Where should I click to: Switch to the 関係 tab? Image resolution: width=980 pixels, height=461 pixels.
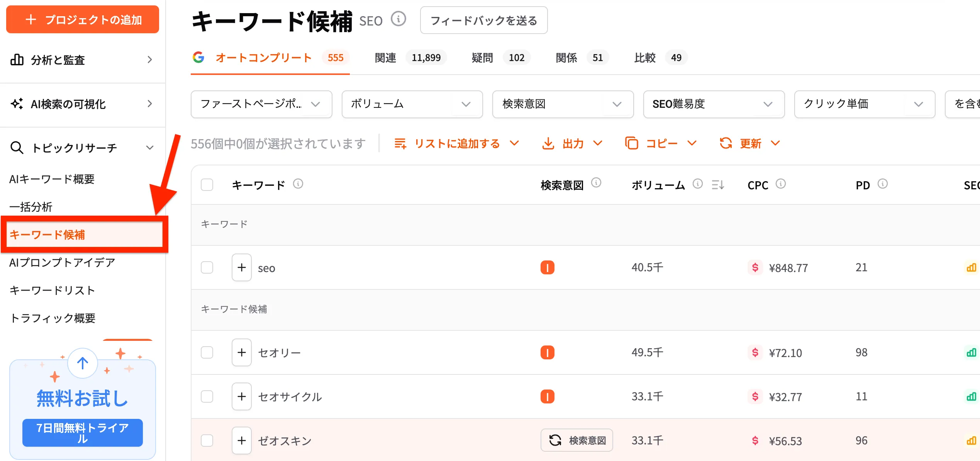pos(582,58)
